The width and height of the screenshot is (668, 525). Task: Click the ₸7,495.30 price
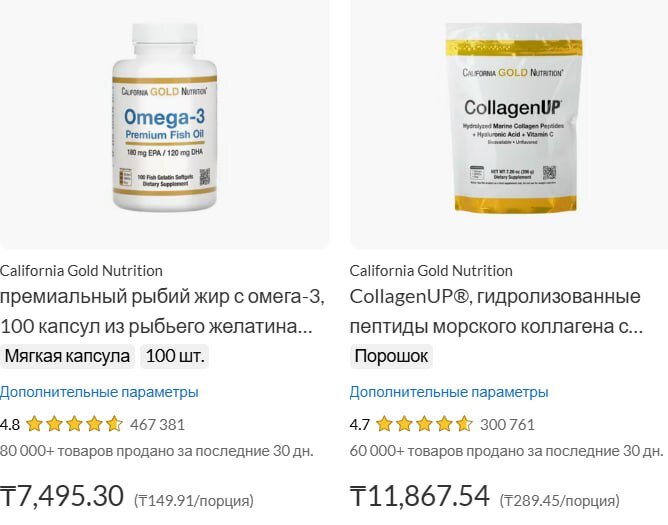[x=62, y=496]
